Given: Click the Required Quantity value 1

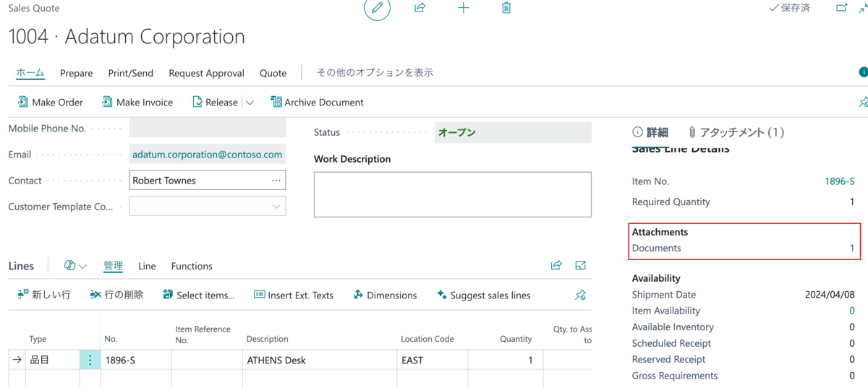Looking at the screenshot, I should point(852,202).
